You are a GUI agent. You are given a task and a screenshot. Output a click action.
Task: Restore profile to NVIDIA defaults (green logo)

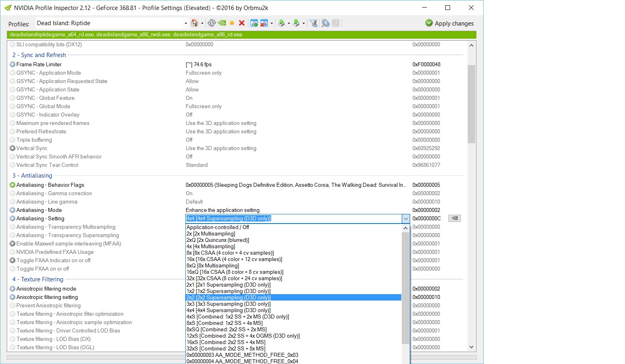(222, 23)
